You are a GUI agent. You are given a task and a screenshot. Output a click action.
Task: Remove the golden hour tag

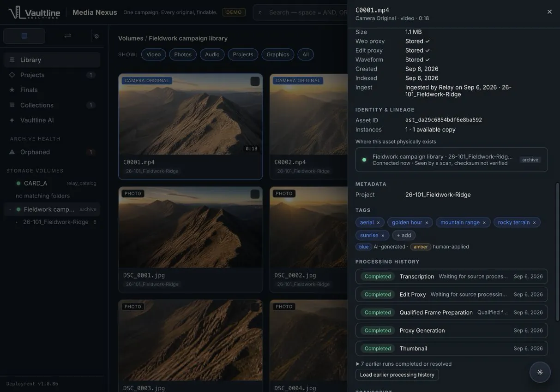pyautogui.click(x=427, y=223)
